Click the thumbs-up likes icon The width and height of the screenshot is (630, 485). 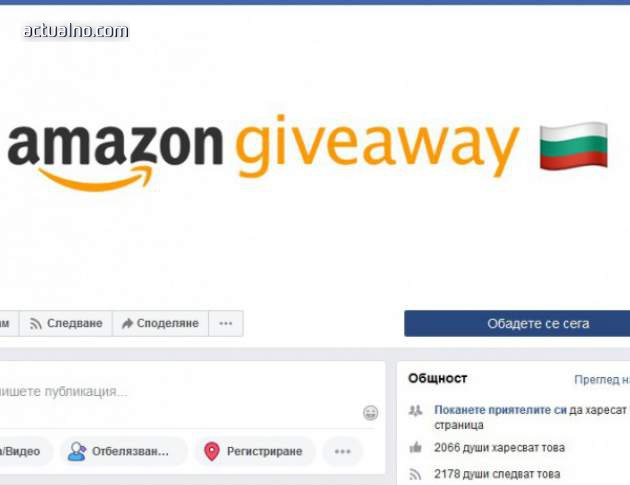(x=415, y=447)
